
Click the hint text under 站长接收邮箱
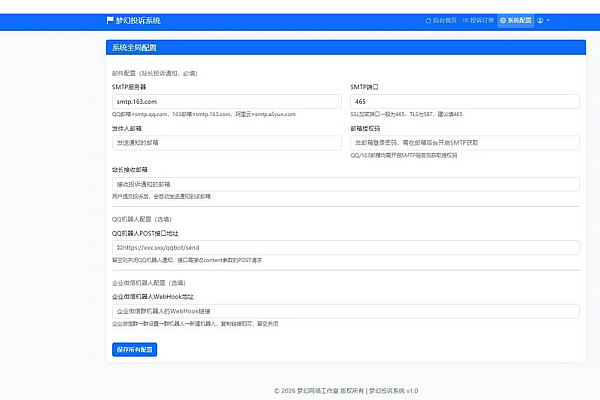coord(161,196)
